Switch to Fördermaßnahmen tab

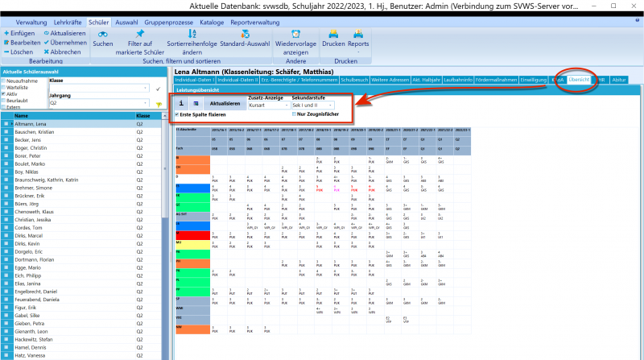(x=496, y=80)
